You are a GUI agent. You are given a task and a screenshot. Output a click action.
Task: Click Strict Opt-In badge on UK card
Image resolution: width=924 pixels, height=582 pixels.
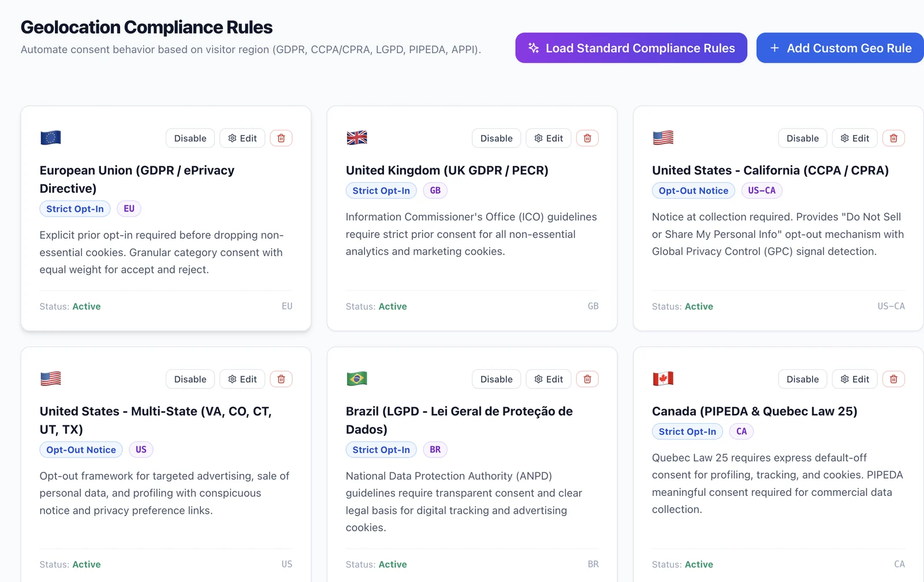coord(381,191)
